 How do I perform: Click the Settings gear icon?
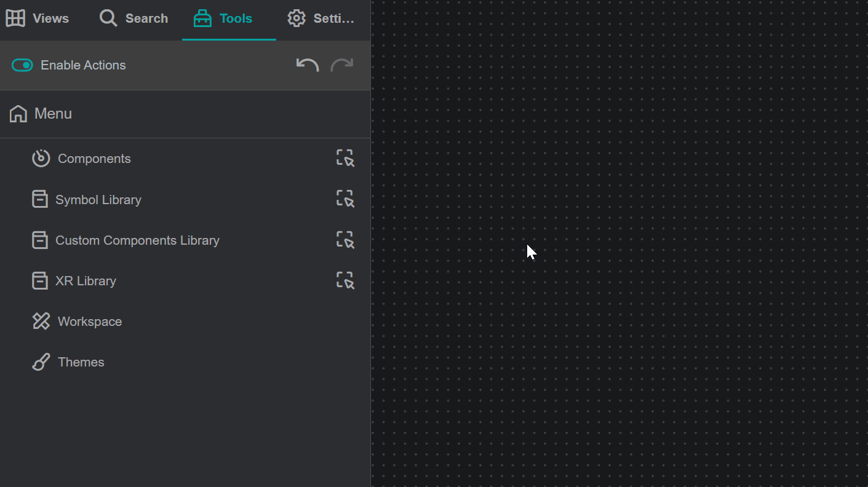pyautogui.click(x=297, y=18)
